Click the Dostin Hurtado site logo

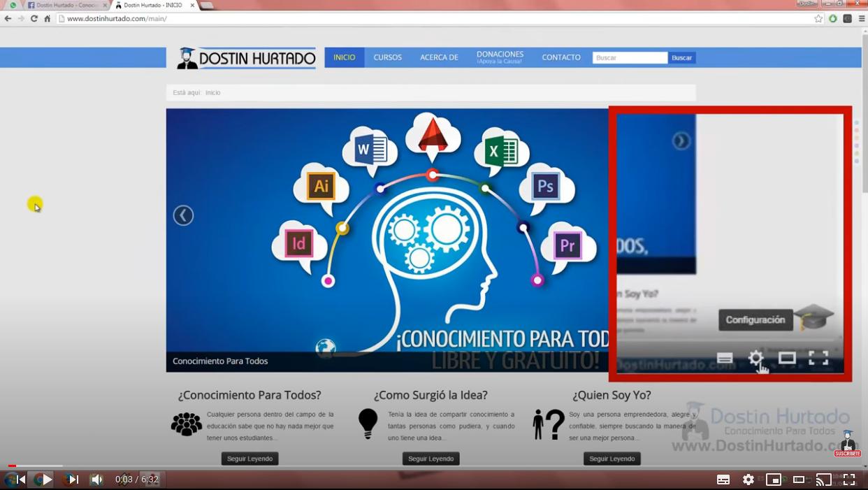246,58
